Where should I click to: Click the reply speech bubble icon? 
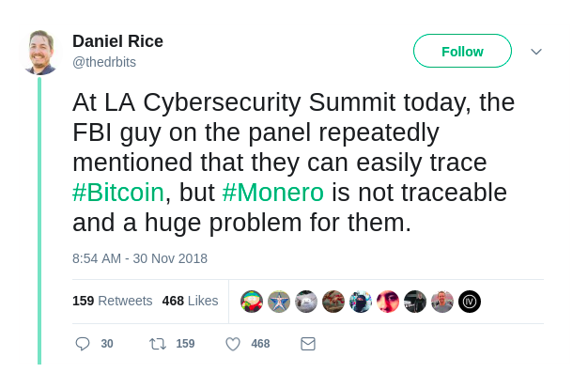click(83, 344)
